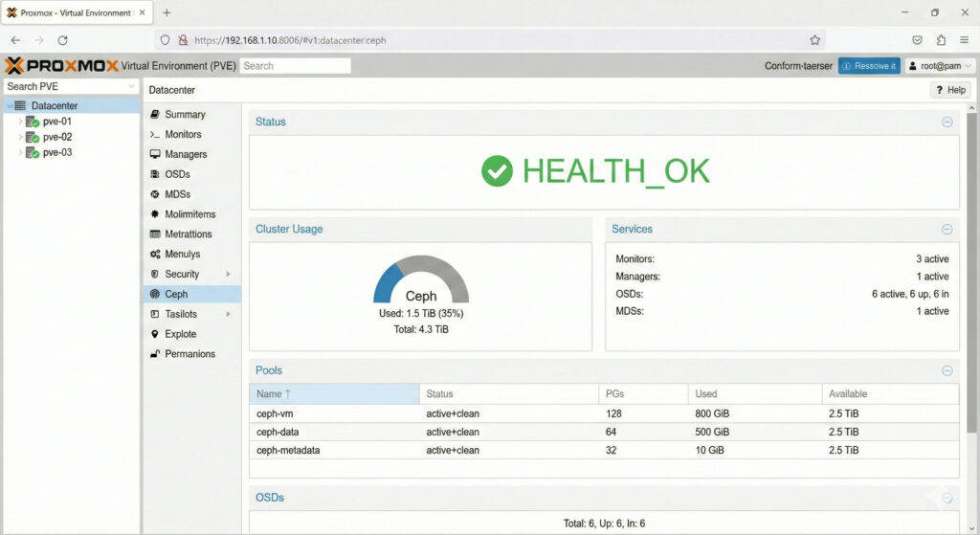The height and width of the screenshot is (535, 980).
Task: Click the Ceph icon in sidebar
Action: 155,294
